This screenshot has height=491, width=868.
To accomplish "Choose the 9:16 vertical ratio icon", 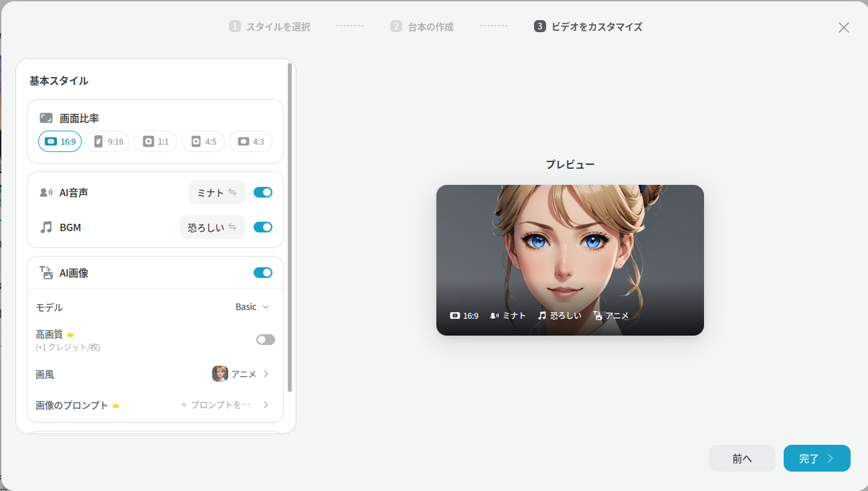I will coord(98,141).
